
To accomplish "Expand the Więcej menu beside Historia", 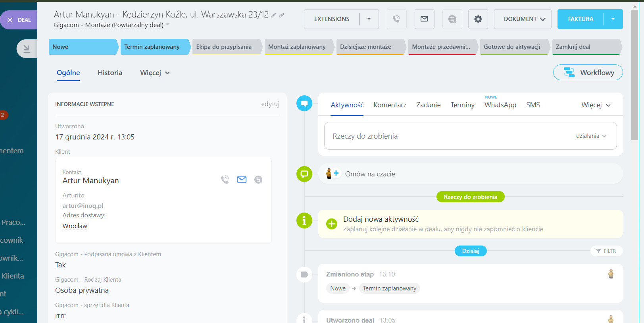I will (x=155, y=73).
